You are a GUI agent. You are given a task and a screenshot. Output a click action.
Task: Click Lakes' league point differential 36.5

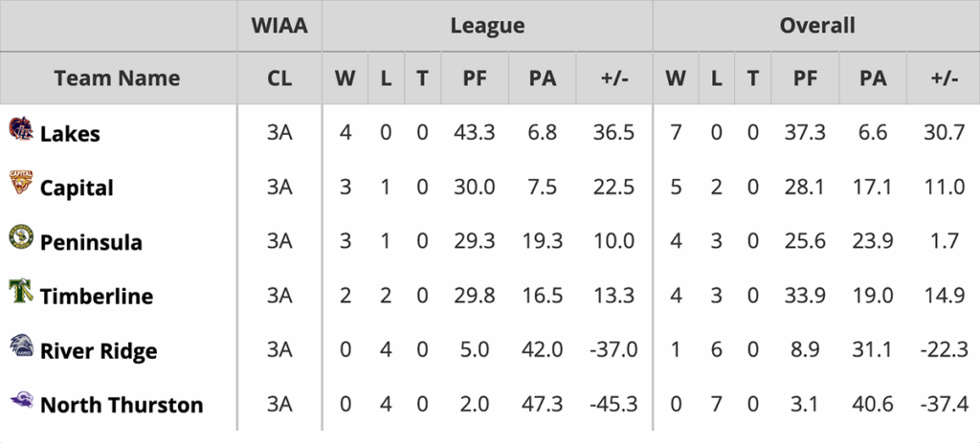coord(612,133)
